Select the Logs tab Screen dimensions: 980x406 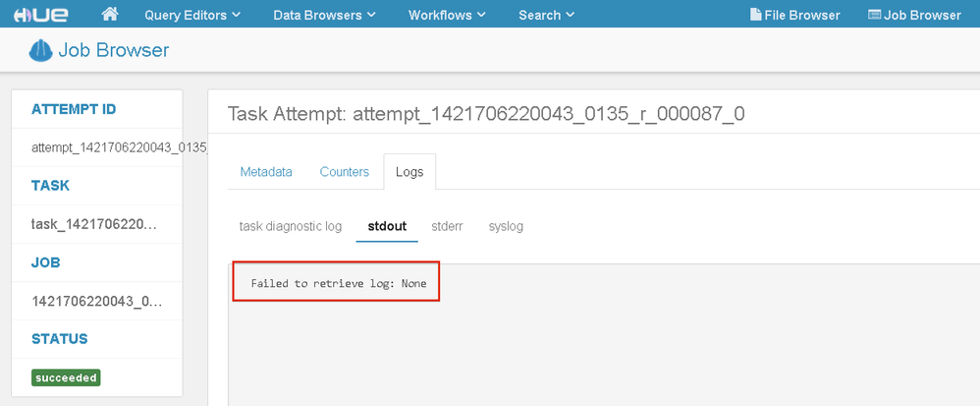click(x=409, y=171)
